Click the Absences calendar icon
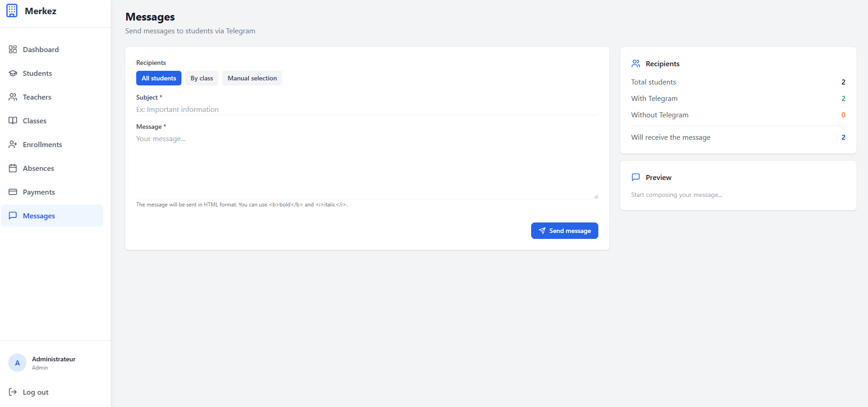 pos(13,168)
